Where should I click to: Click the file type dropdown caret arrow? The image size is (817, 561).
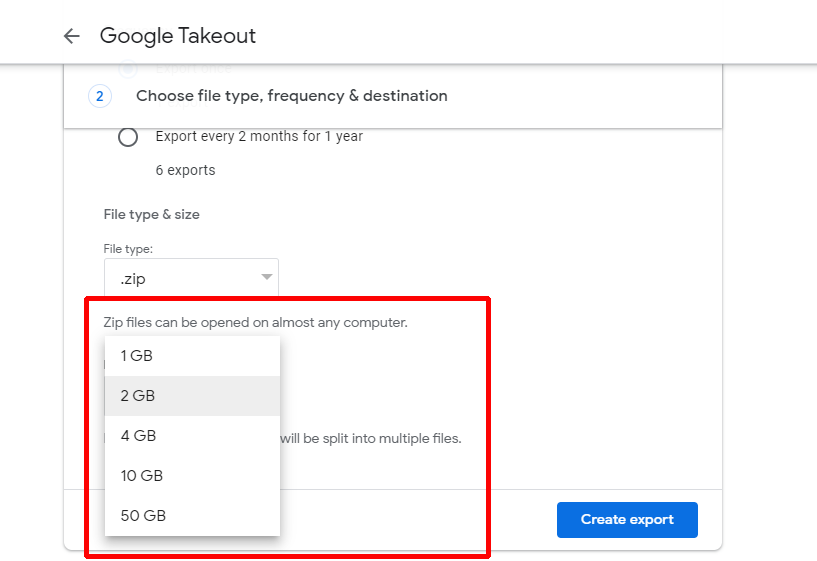click(266, 277)
